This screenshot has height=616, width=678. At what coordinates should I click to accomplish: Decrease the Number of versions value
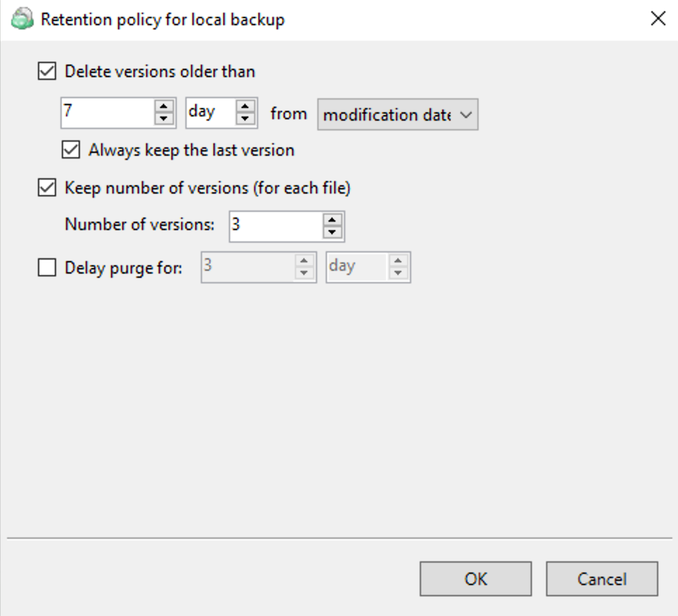tap(333, 231)
